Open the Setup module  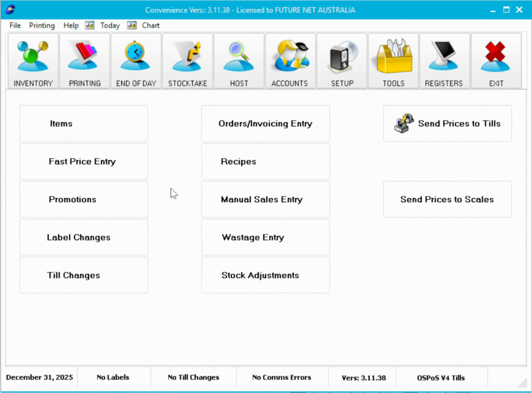341,60
